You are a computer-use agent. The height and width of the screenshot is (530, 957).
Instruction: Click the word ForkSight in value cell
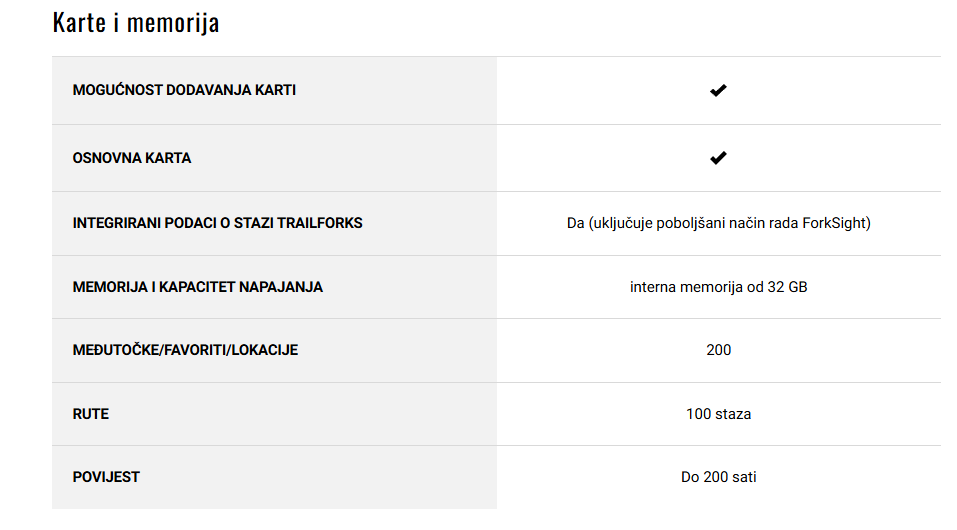[x=834, y=223]
